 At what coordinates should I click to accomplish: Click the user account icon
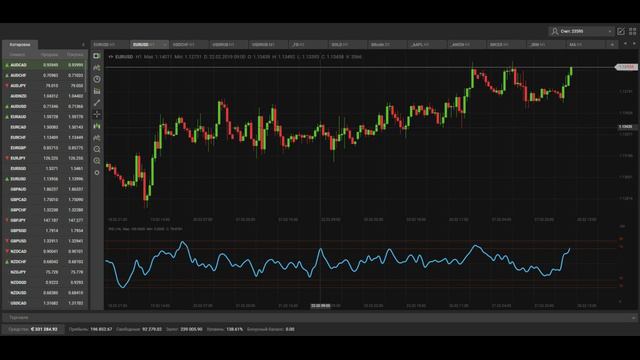(555, 31)
